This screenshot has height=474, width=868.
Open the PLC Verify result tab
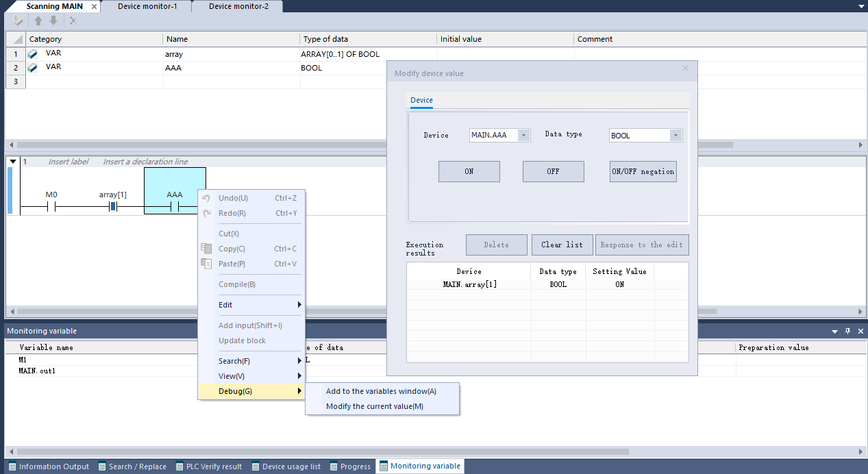pyautogui.click(x=208, y=466)
